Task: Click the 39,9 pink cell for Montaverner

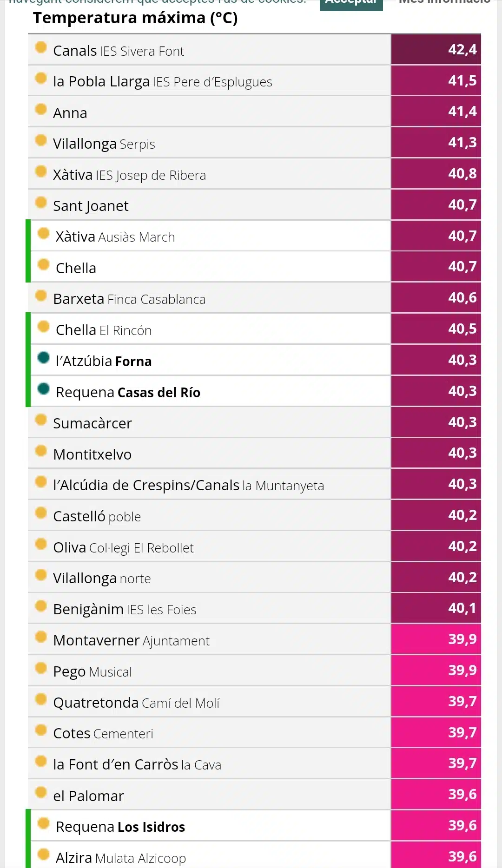Action: point(436,639)
